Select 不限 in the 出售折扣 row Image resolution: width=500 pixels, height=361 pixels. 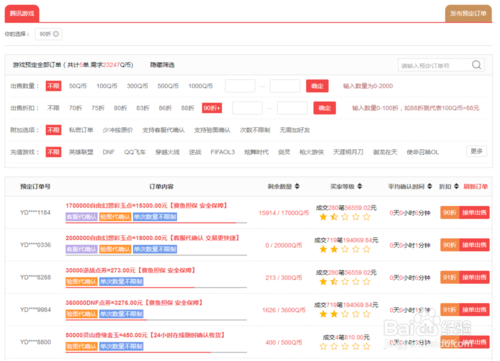53,108
